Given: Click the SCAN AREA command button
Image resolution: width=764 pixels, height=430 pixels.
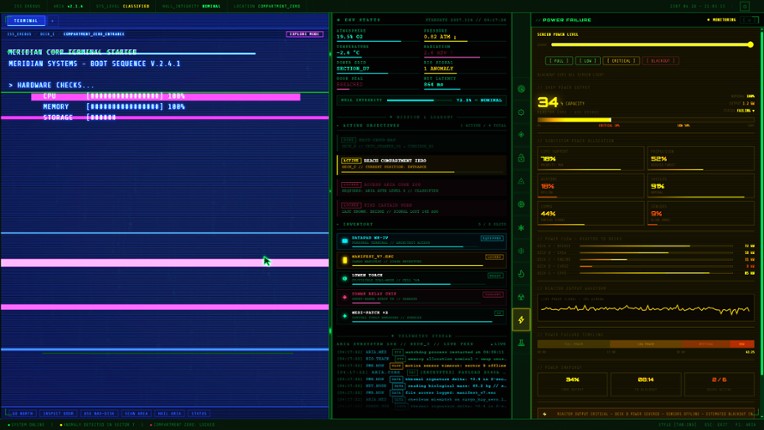Looking at the screenshot, I should pos(136,413).
